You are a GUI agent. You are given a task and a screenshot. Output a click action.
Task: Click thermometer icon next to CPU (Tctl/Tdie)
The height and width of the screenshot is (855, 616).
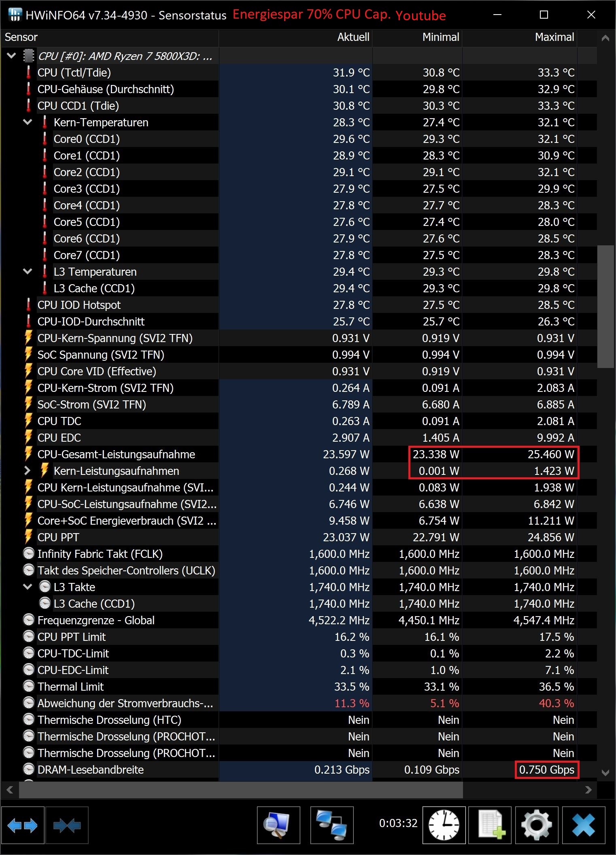pos(28,72)
